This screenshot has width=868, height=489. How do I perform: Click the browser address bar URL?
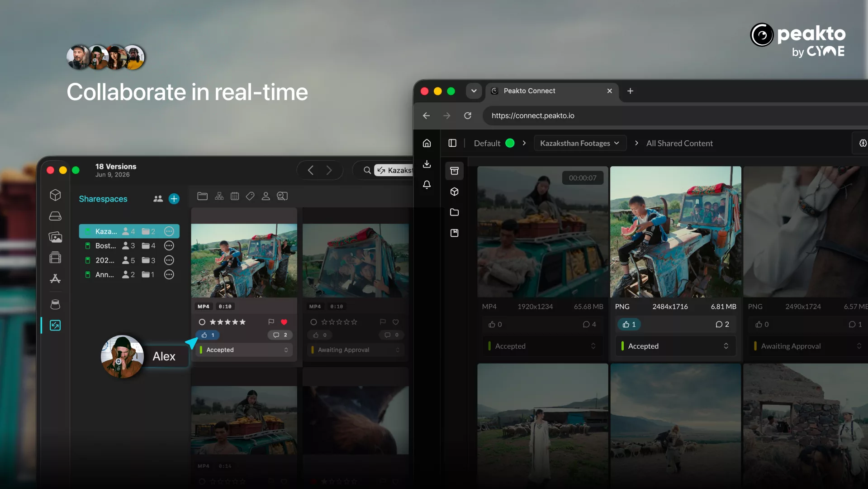pos(533,115)
